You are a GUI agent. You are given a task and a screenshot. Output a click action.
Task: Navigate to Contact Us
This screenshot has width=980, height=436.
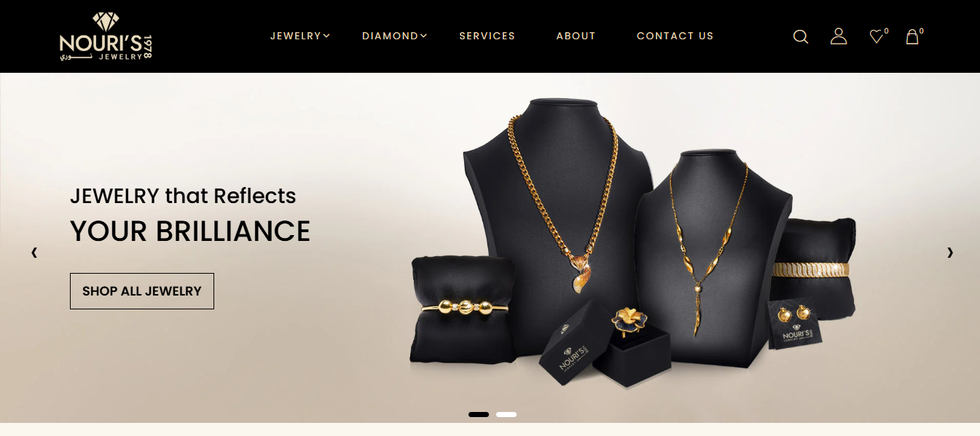coord(675,36)
